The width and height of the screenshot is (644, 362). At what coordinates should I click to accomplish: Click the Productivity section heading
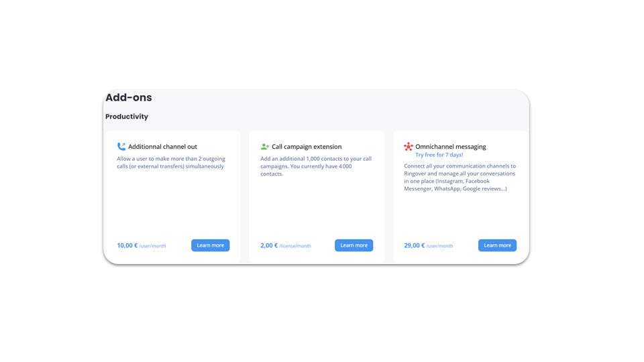127,117
